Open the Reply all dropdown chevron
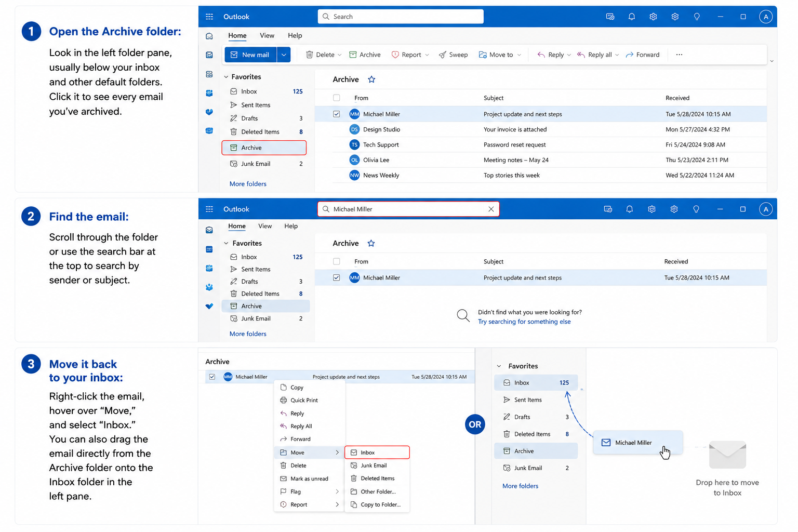This screenshot has height=532, width=798. (617, 55)
